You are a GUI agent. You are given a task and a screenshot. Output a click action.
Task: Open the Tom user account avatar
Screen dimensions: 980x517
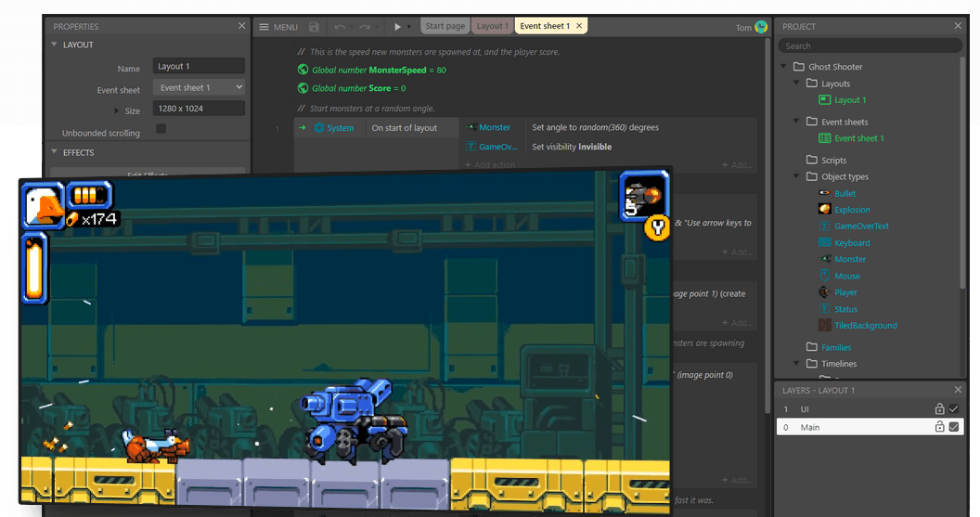(761, 27)
